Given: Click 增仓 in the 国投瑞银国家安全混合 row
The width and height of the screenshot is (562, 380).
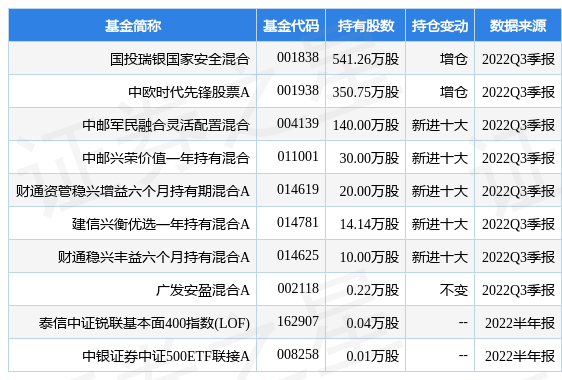Looking at the screenshot, I should pyautogui.click(x=454, y=59).
